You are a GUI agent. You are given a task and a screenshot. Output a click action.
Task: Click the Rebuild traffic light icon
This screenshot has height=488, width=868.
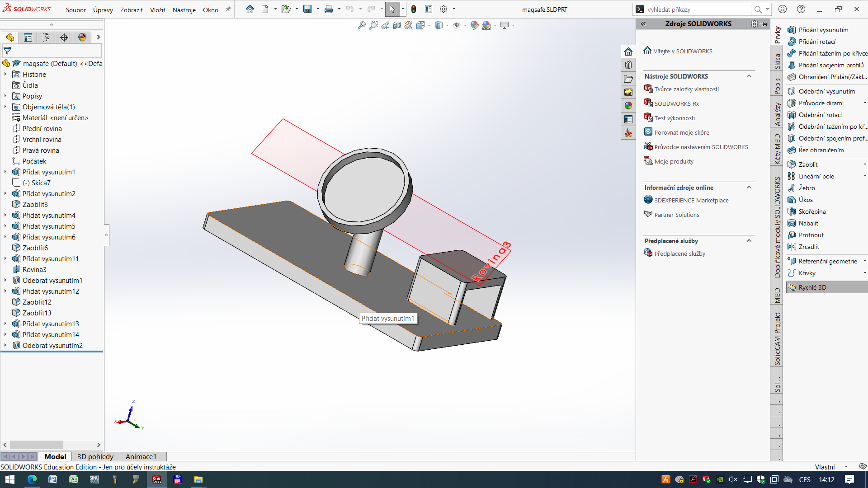click(x=414, y=9)
